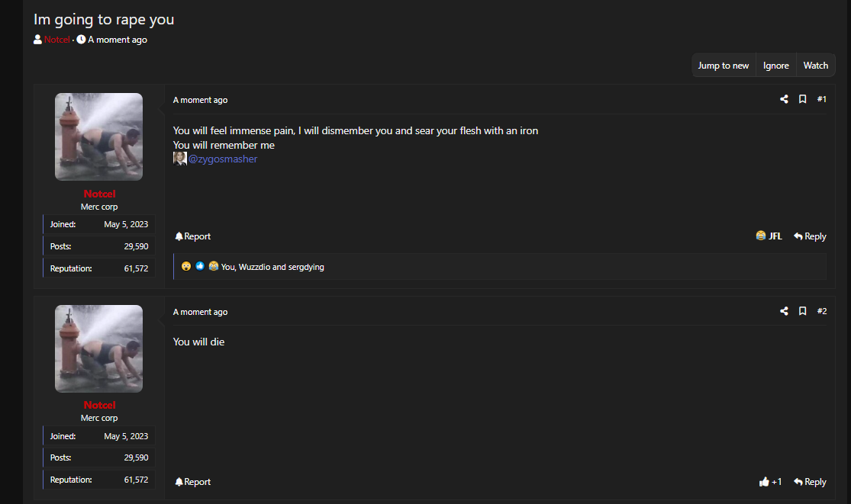Reply to the first post

[x=810, y=236]
